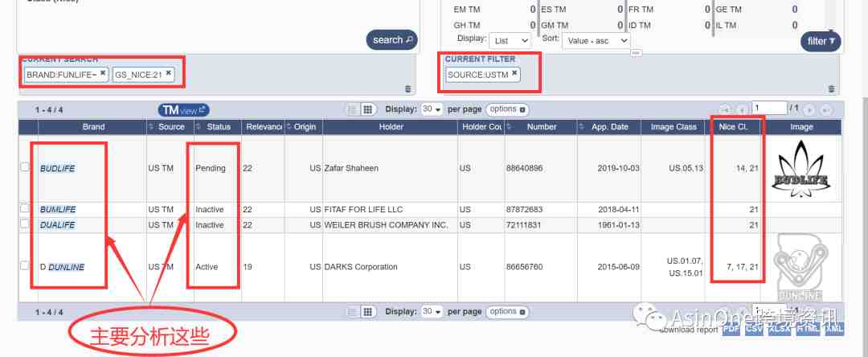Open the DUNLINE brand link
The image size is (868, 357).
tap(67, 267)
